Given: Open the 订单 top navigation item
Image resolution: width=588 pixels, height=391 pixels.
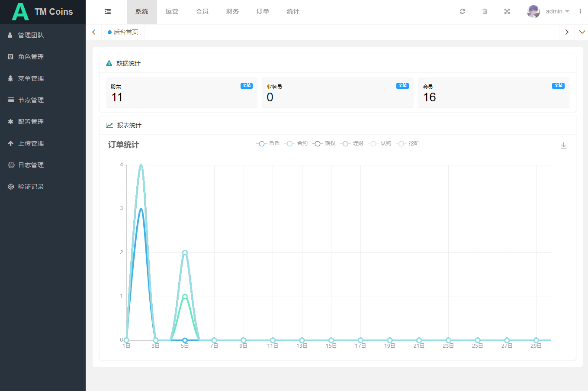Looking at the screenshot, I should pos(263,12).
